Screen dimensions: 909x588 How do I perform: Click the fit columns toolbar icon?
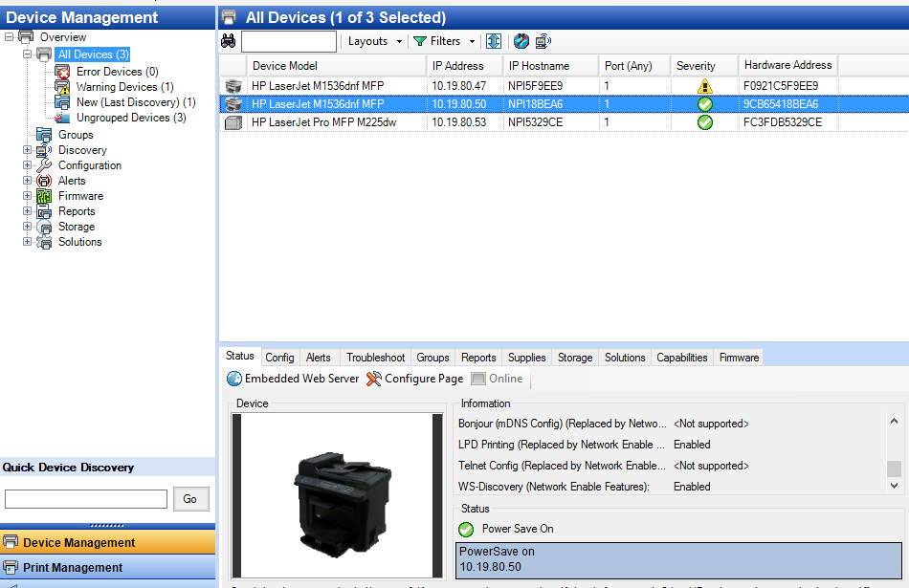pyautogui.click(x=494, y=41)
